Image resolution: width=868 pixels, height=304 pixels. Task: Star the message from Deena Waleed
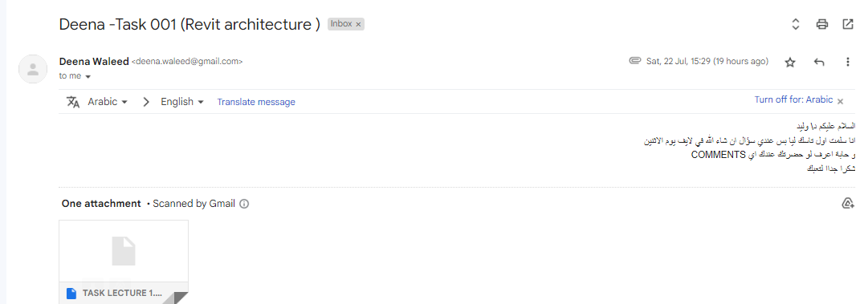click(x=790, y=63)
